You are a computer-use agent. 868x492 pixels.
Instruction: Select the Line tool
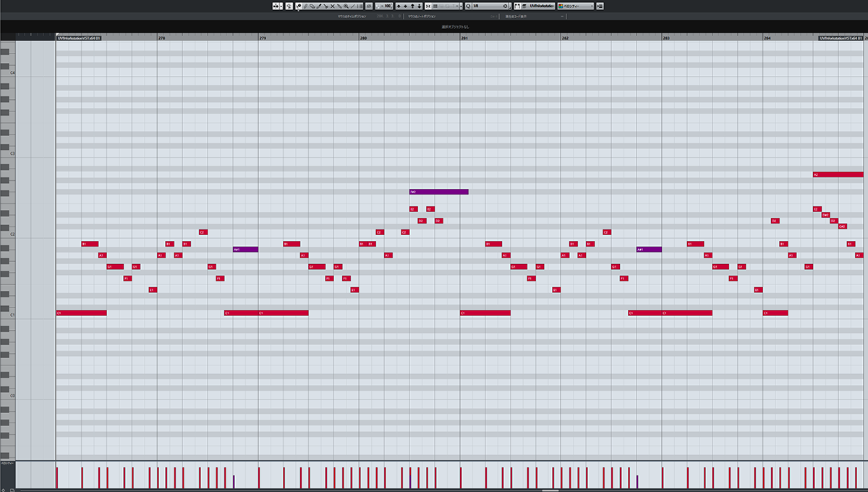click(x=353, y=6)
